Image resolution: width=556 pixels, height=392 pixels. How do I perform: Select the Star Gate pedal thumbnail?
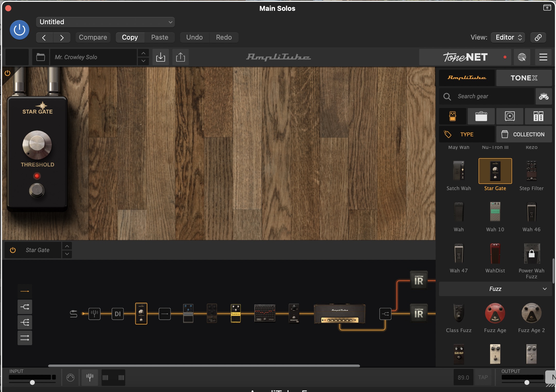coord(495,171)
